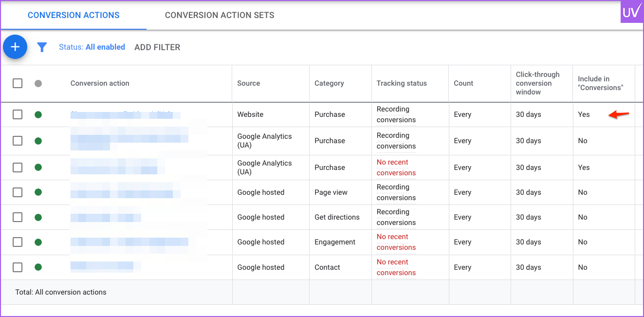Screen dimensions: 644x317
Task: Click the Yes value in Website row
Action: (x=584, y=114)
